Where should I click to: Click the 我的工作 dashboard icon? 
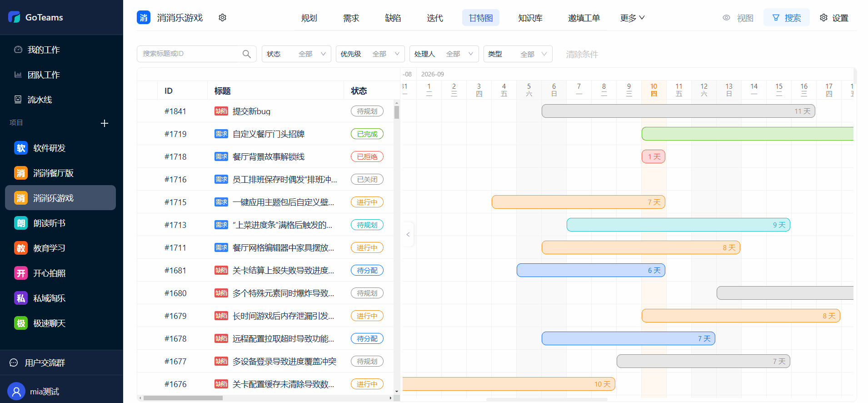[18, 50]
